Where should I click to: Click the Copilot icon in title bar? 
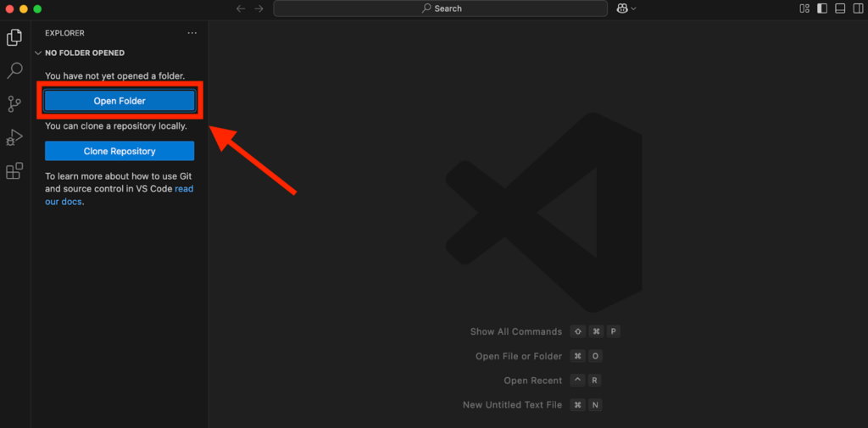622,8
